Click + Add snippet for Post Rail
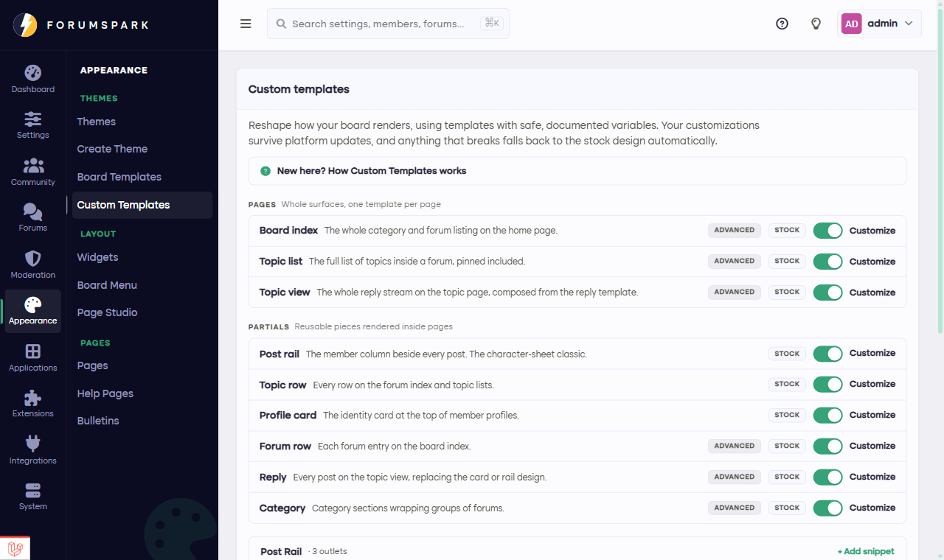 click(866, 551)
